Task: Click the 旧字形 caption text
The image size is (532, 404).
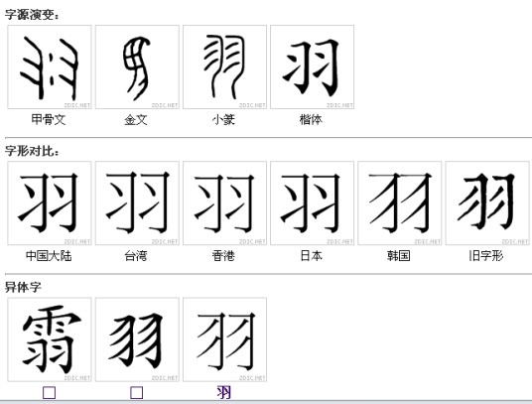Action: pyautogui.click(x=486, y=256)
